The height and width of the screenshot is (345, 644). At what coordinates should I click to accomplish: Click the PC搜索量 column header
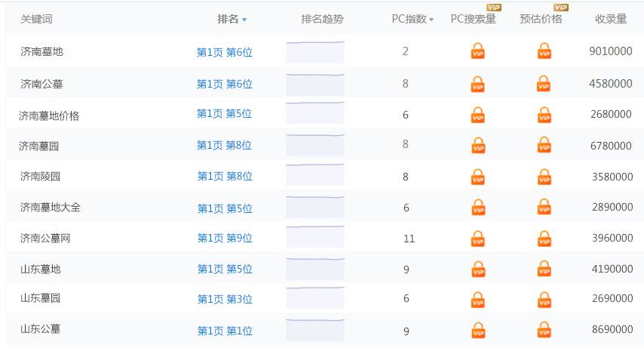[x=473, y=19]
